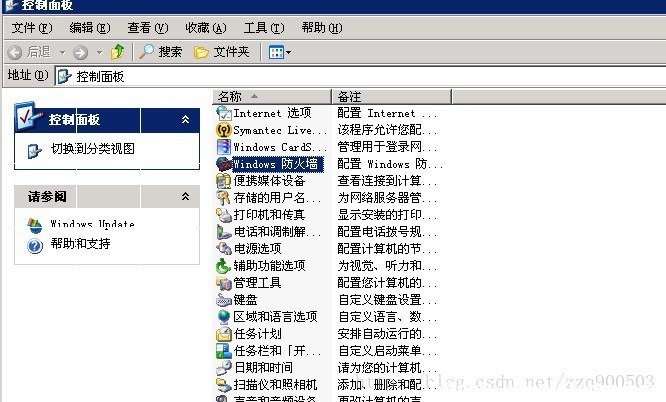
Task: Click the views icon in toolbar
Action: (x=276, y=53)
